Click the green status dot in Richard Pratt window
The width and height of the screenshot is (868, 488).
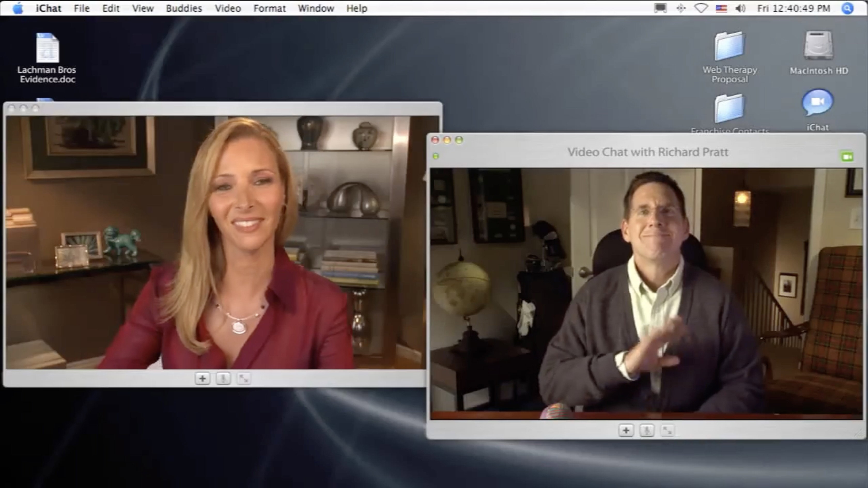click(x=436, y=156)
